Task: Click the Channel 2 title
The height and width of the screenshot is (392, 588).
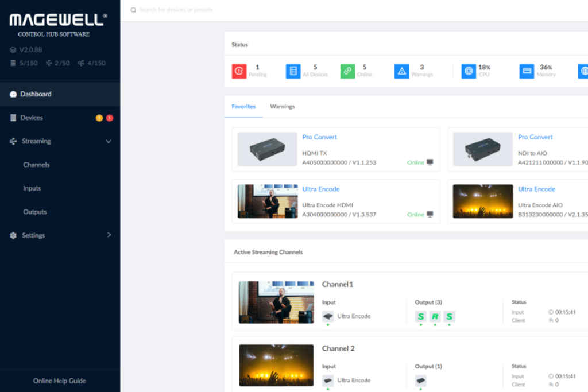Action: pos(338,348)
